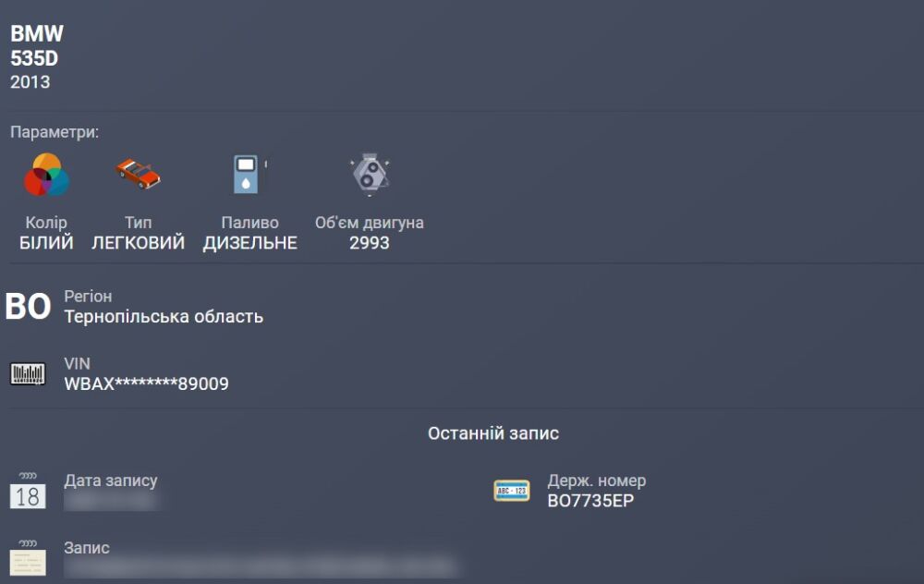Click the Регіон label

(88, 297)
